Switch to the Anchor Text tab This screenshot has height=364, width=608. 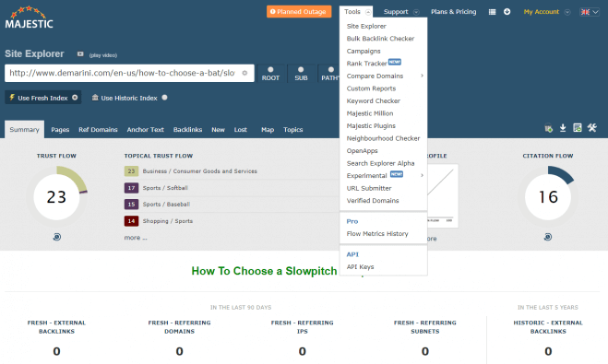click(146, 130)
